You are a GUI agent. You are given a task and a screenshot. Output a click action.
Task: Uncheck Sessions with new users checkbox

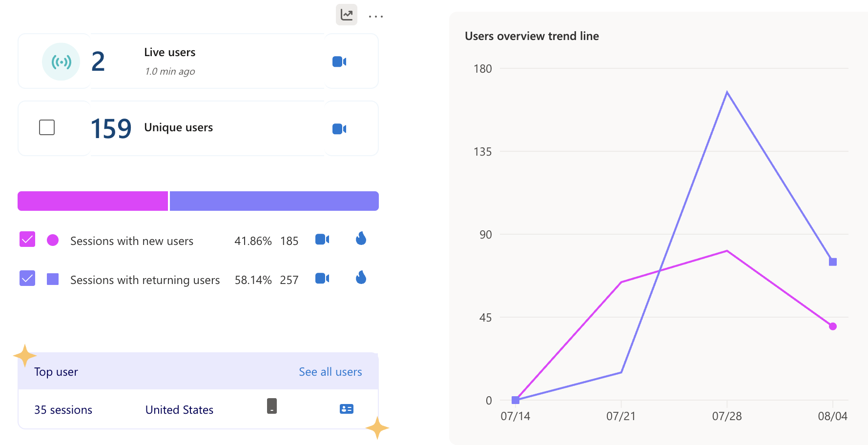click(x=27, y=239)
